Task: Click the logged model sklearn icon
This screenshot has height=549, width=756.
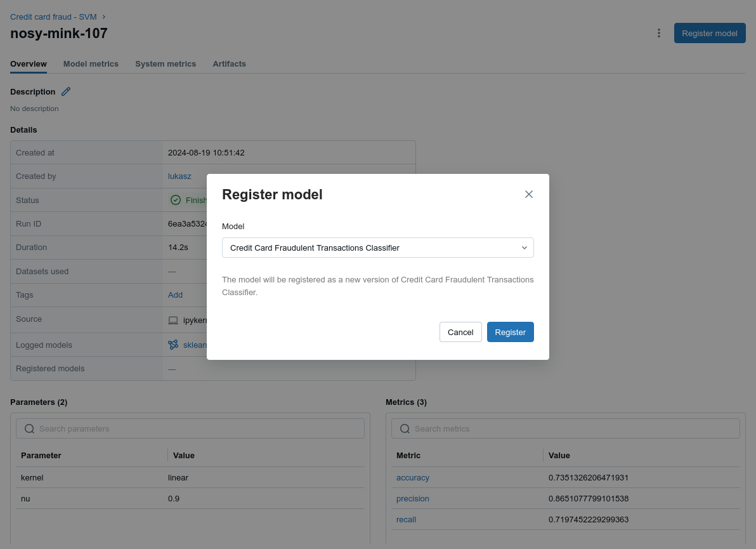Action: (x=173, y=345)
